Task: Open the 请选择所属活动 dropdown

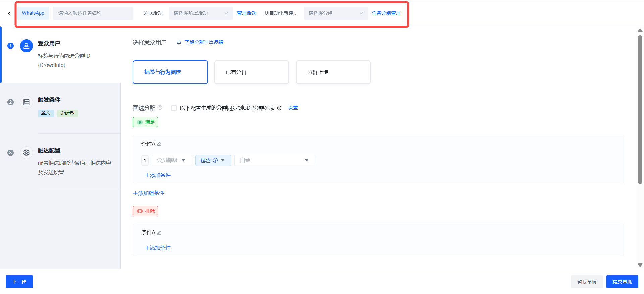Action: 201,13
